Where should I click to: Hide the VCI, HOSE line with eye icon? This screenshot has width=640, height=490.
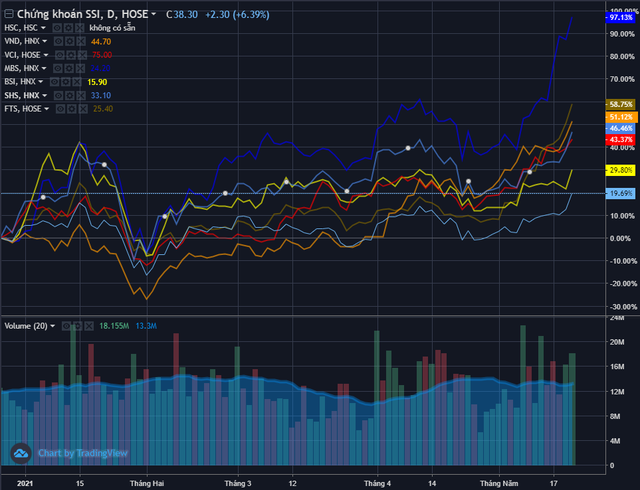pos(60,55)
